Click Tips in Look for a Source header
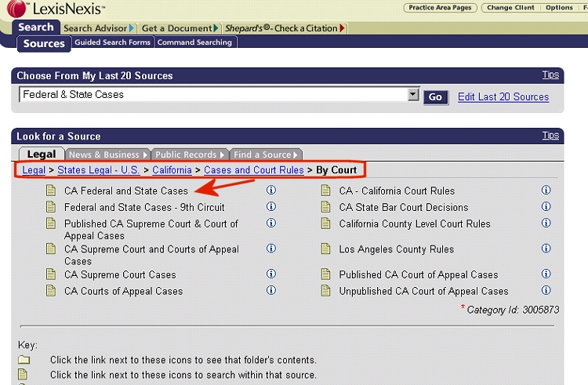Viewport: 588px width, 385px height. click(x=550, y=135)
